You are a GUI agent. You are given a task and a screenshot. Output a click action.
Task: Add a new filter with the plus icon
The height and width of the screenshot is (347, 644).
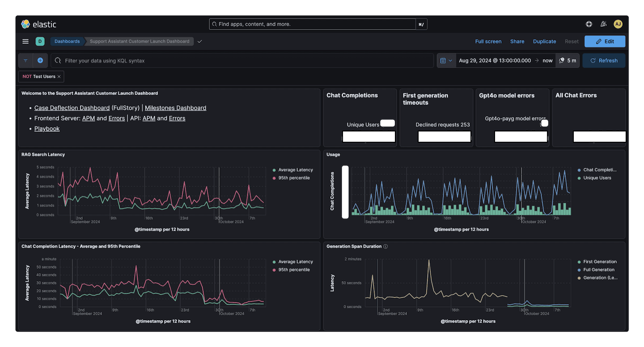tap(39, 60)
